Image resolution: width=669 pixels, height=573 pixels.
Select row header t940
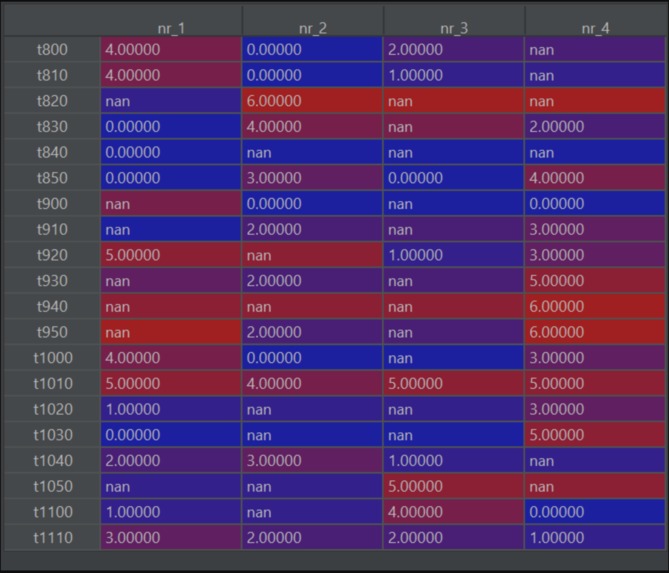click(52, 306)
